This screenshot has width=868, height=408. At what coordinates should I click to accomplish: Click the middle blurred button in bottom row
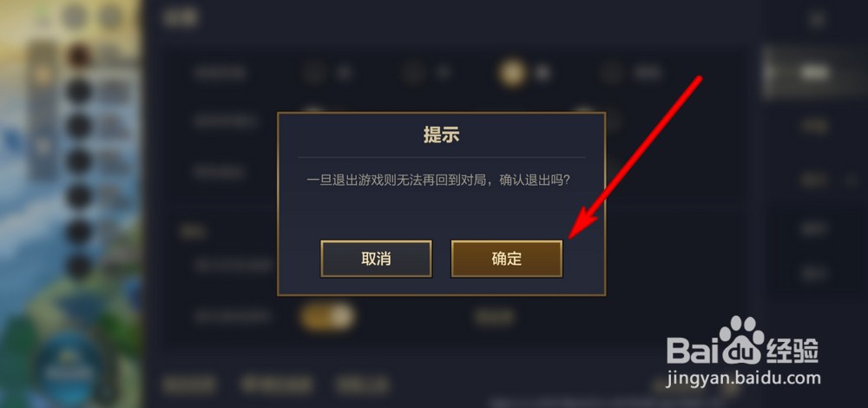pos(276,385)
